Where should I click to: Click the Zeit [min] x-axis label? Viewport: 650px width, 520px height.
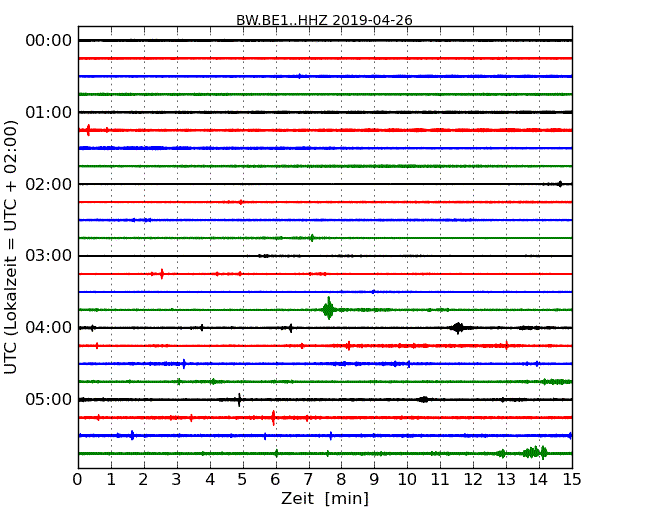[x=325, y=498]
